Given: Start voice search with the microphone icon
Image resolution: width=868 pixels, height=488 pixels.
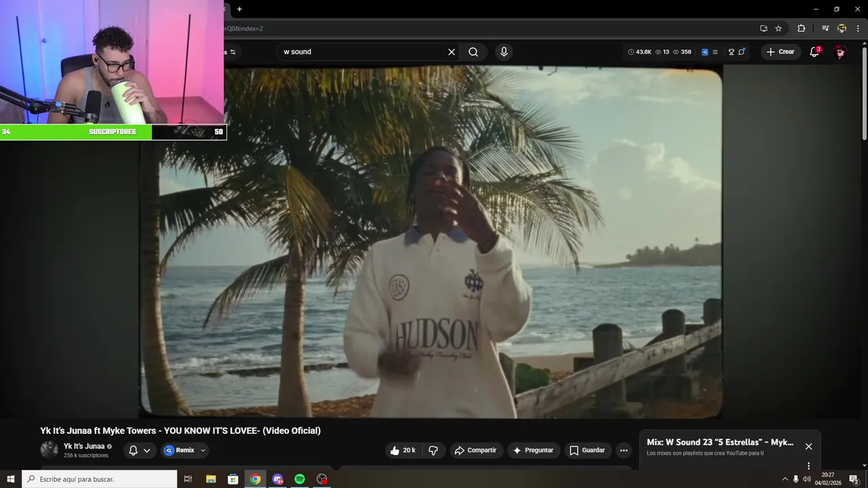Looking at the screenshot, I should [x=504, y=52].
